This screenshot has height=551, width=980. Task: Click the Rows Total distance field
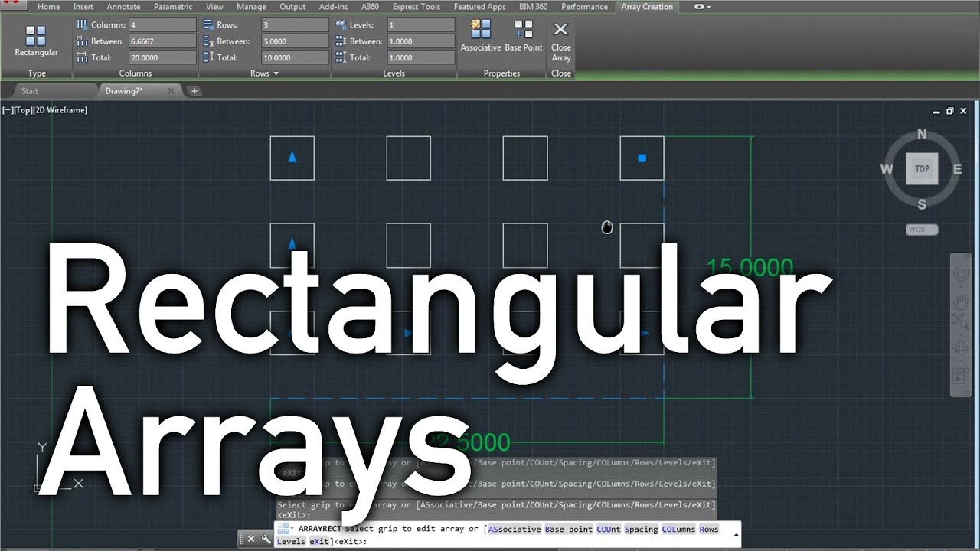(x=296, y=57)
